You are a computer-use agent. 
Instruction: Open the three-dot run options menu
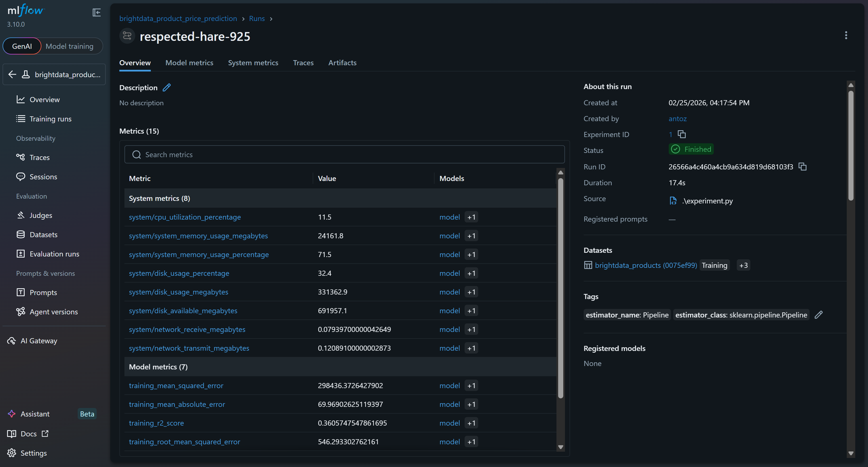coord(846,35)
